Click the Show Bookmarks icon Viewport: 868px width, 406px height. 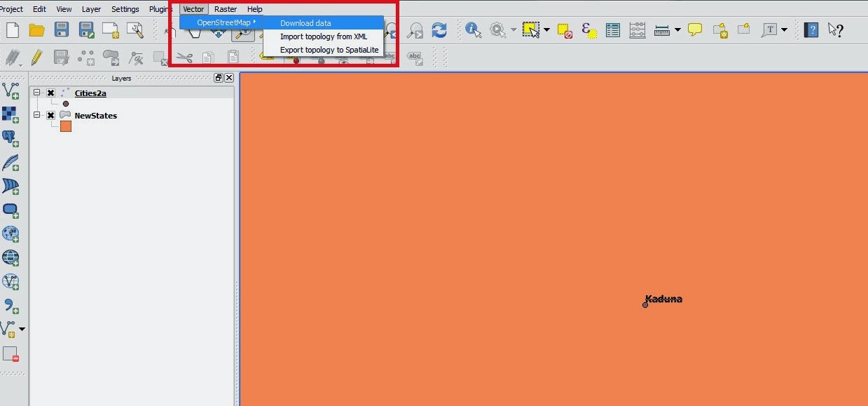(x=743, y=30)
